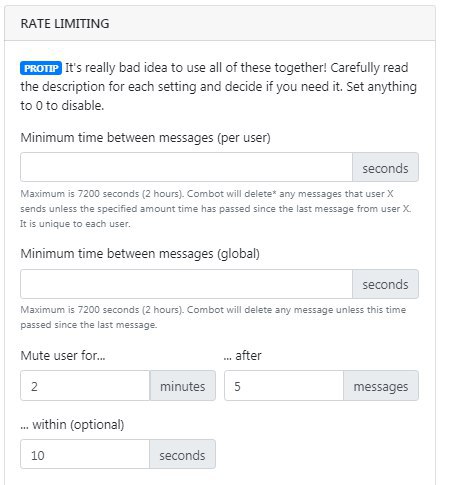457x485 pixels.
Task: Click the protip warning paragraph
Action: (219, 87)
